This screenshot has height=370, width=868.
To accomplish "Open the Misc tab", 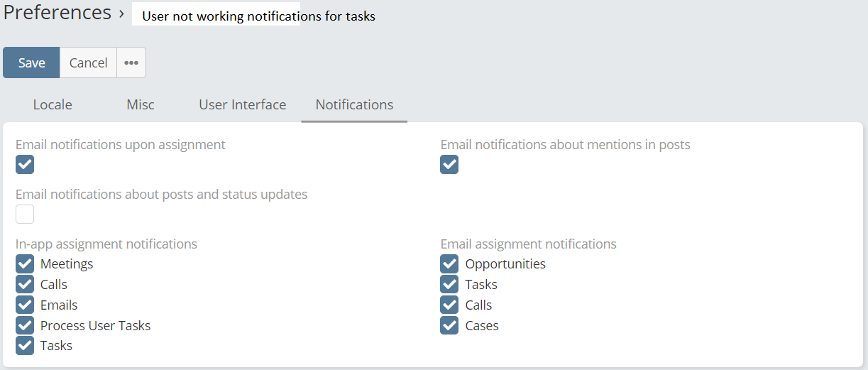I will click(141, 104).
